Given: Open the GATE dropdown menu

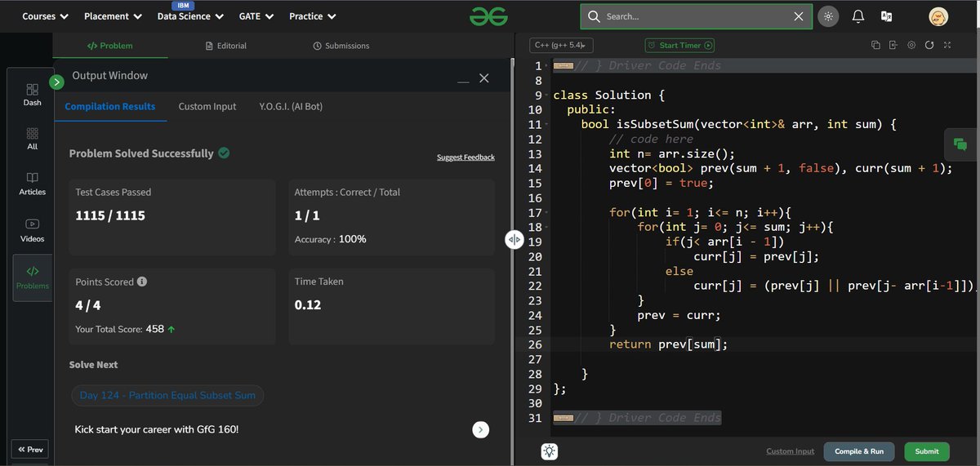Looking at the screenshot, I should tap(256, 16).
